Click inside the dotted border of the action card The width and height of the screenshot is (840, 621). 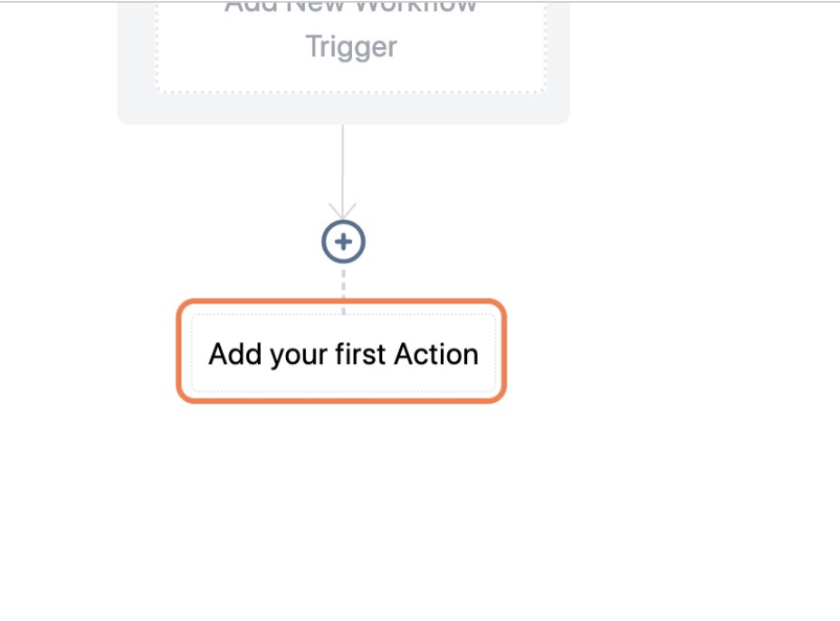tap(342, 353)
